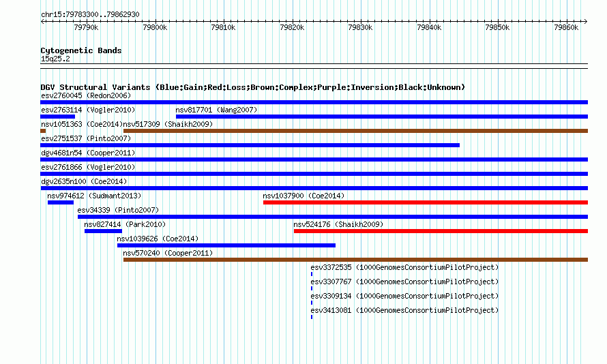This screenshot has width=607, height=364.
Task: Click the esv34339 blue bar
Action: (333, 217)
